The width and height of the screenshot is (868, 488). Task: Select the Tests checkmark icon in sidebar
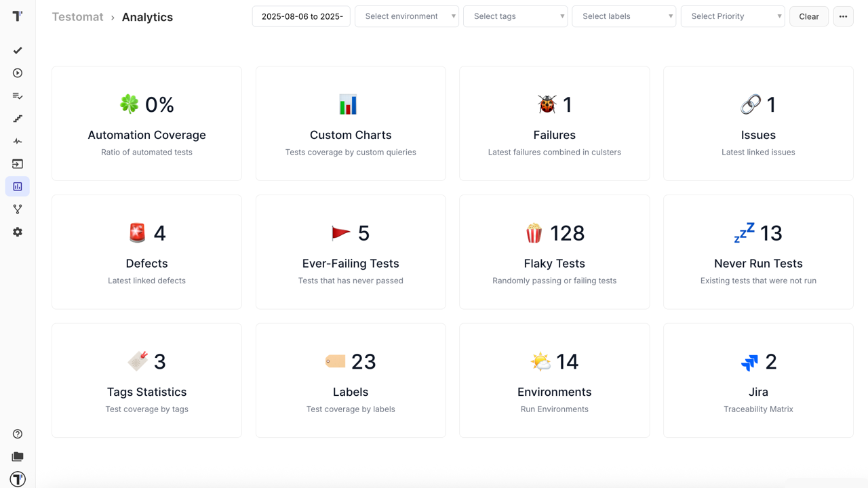pyautogui.click(x=17, y=50)
